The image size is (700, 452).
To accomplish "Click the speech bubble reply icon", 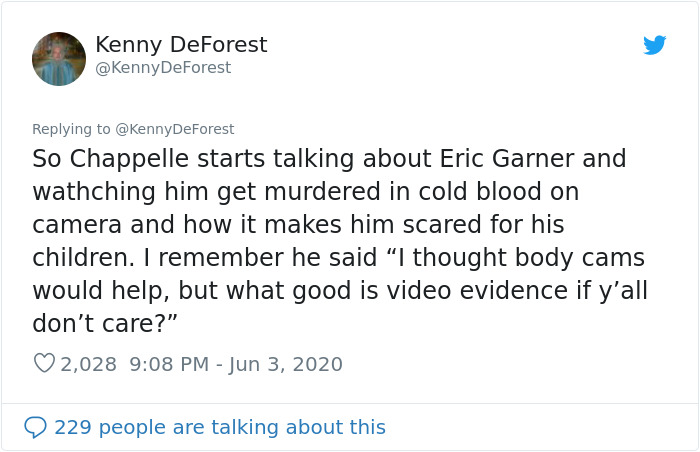I will click(x=35, y=427).
